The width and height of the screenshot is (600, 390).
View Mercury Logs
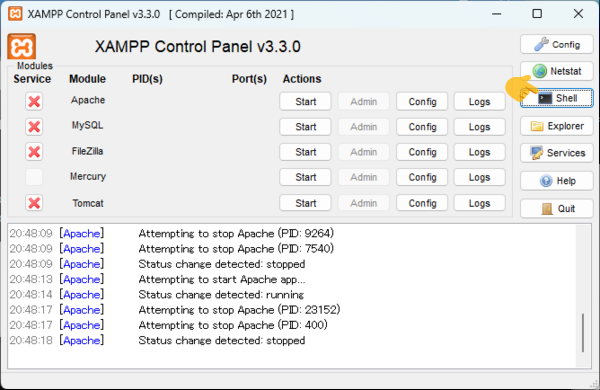[x=479, y=177]
